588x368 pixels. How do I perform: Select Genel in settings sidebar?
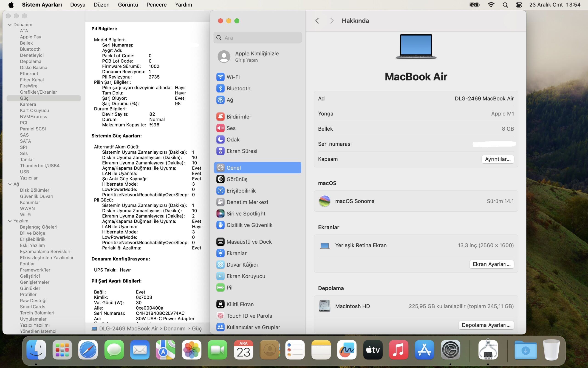point(257,168)
